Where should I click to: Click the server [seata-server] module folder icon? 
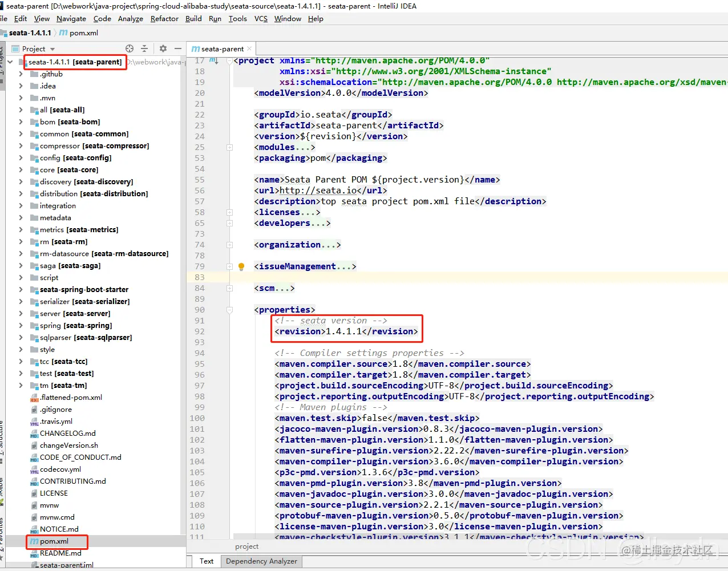[34, 314]
